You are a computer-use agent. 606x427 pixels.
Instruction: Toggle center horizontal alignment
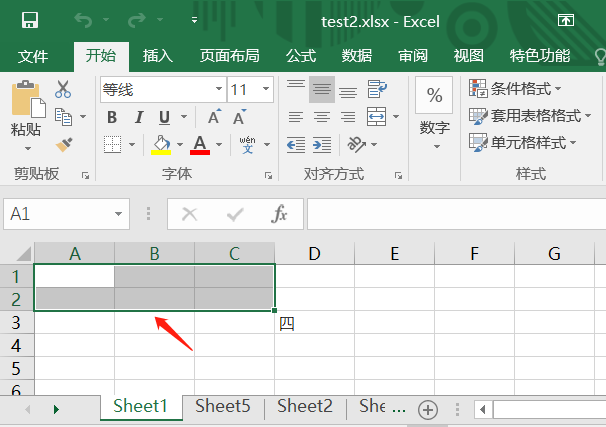pyautogui.click(x=322, y=117)
